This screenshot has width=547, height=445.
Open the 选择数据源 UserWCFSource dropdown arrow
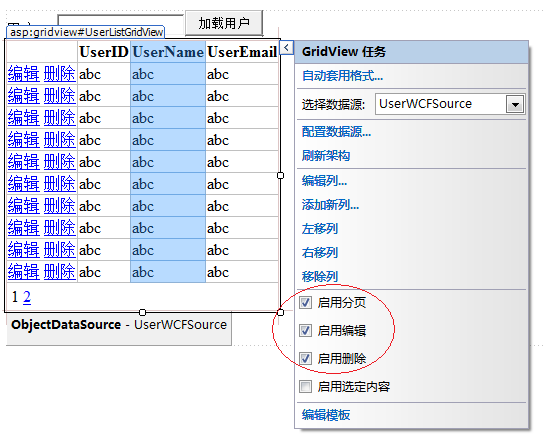point(515,104)
